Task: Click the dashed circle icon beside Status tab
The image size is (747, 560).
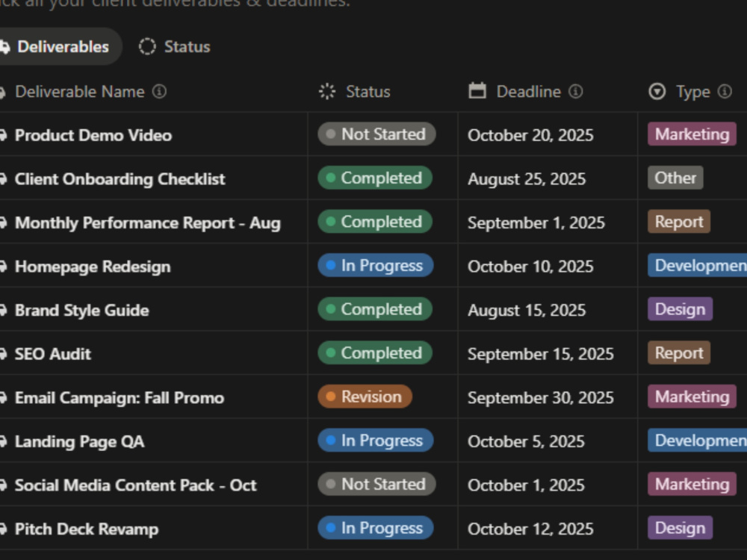Action: 147,46
